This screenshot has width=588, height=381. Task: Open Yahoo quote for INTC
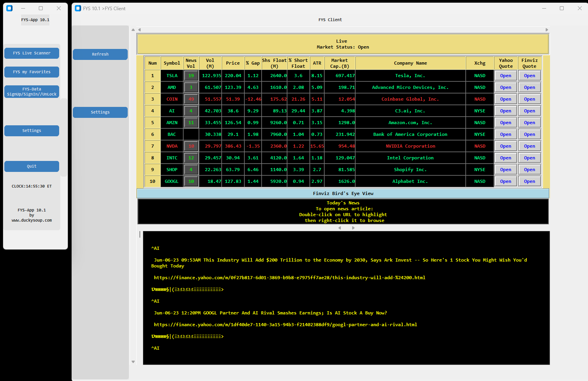505,158
